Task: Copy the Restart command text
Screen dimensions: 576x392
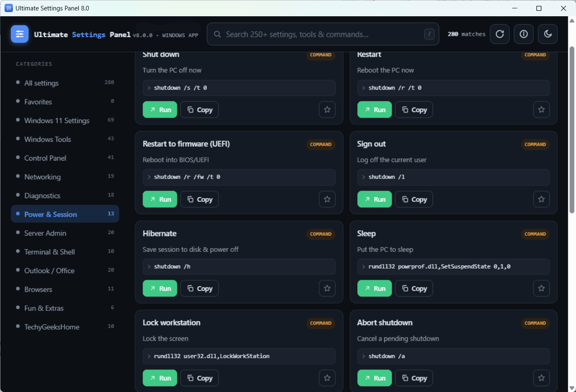Action: pyautogui.click(x=414, y=110)
